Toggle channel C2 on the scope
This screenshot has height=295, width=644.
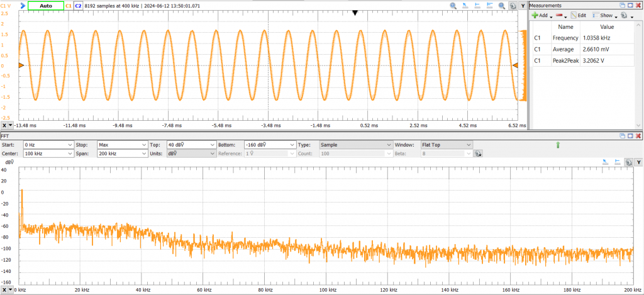(x=78, y=5)
